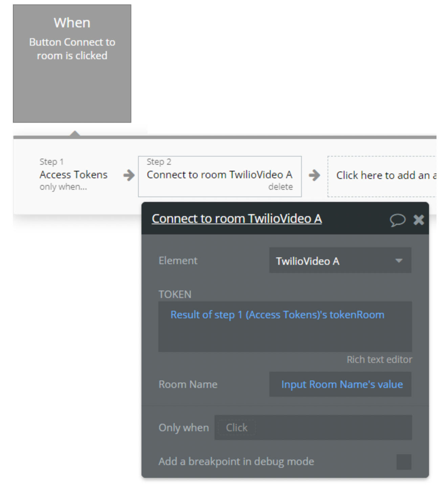Image resolution: width=448 pixels, height=485 pixels.
Task: Toggle the debug mode breakpoint checkbox
Action: coord(404,462)
